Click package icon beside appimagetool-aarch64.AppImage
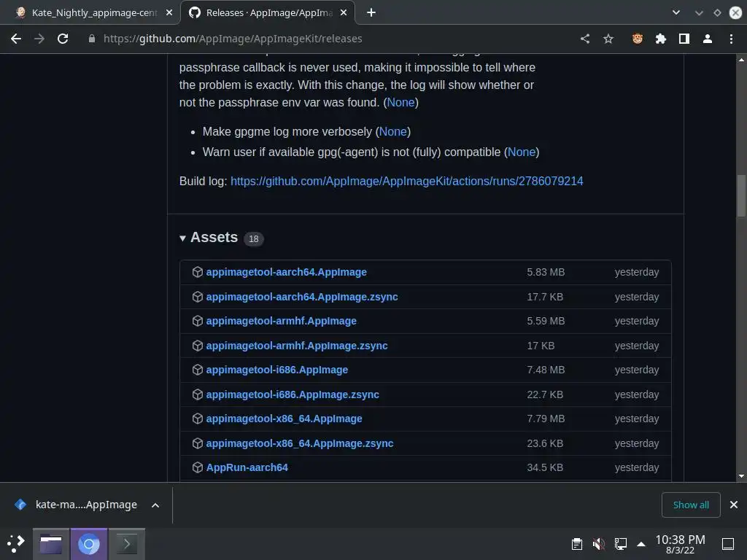747x560 pixels. [197, 272]
